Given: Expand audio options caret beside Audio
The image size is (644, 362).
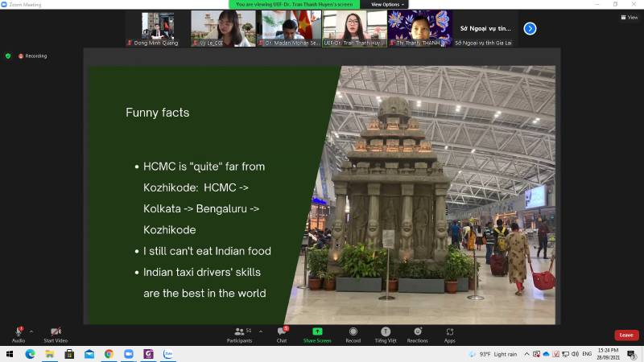Looking at the screenshot, I should click(31, 331).
